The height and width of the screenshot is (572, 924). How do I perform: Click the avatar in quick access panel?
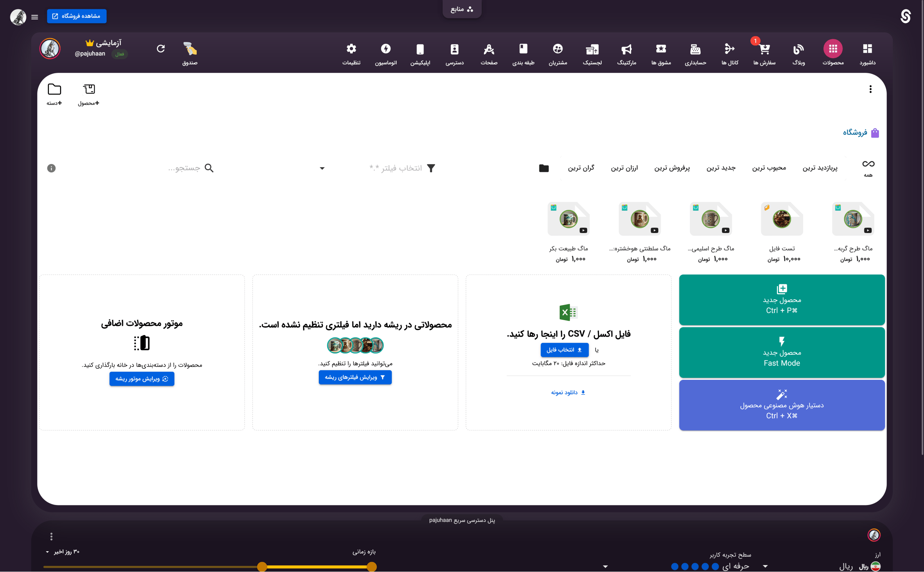(x=874, y=535)
